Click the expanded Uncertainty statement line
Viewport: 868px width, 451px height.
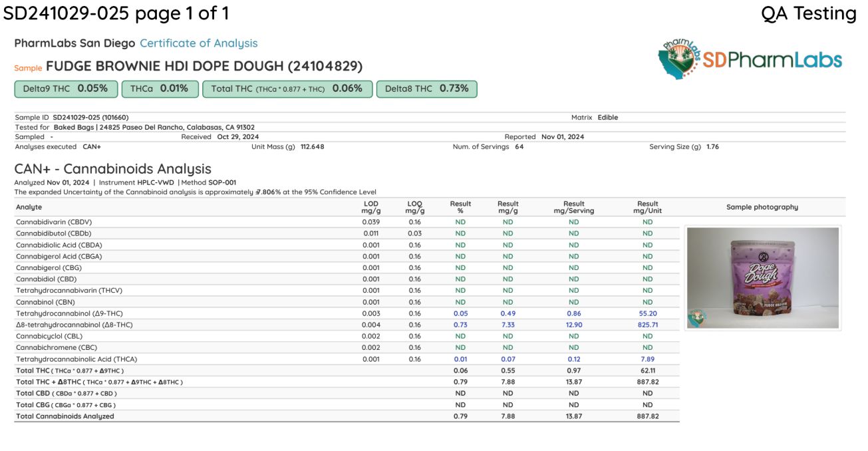click(x=196, y=192)
